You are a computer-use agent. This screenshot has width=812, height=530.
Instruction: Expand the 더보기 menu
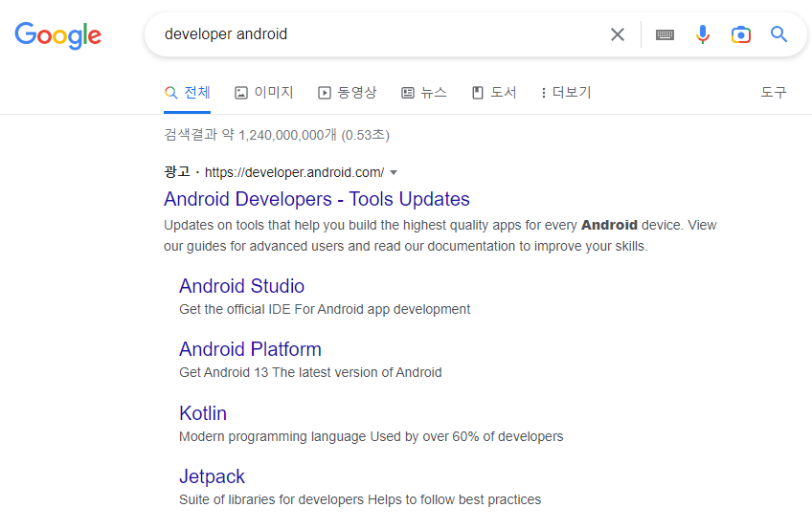pyautogui.click(x=566, y=93)
